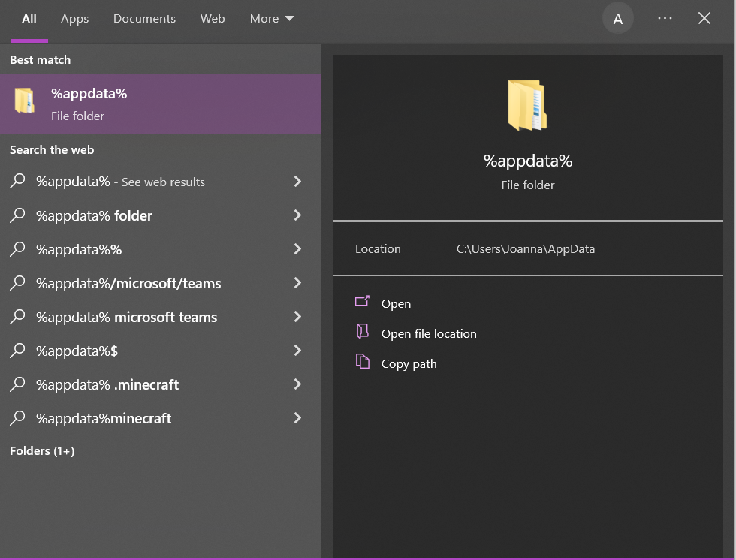This screenshot has height=560, width=736.
Task: Expand chevron for '%appdata%/microsoft/teams' row
Action: point(297,283)
